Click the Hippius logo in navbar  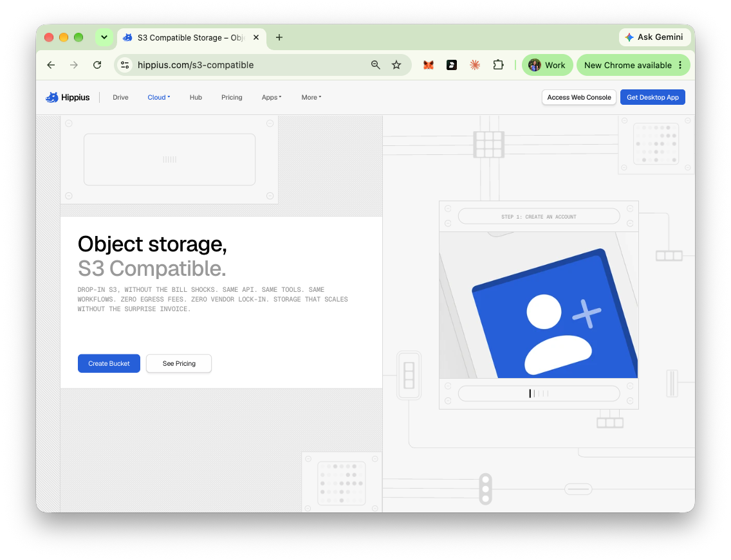pyautogui.click(x=68, y=97)
